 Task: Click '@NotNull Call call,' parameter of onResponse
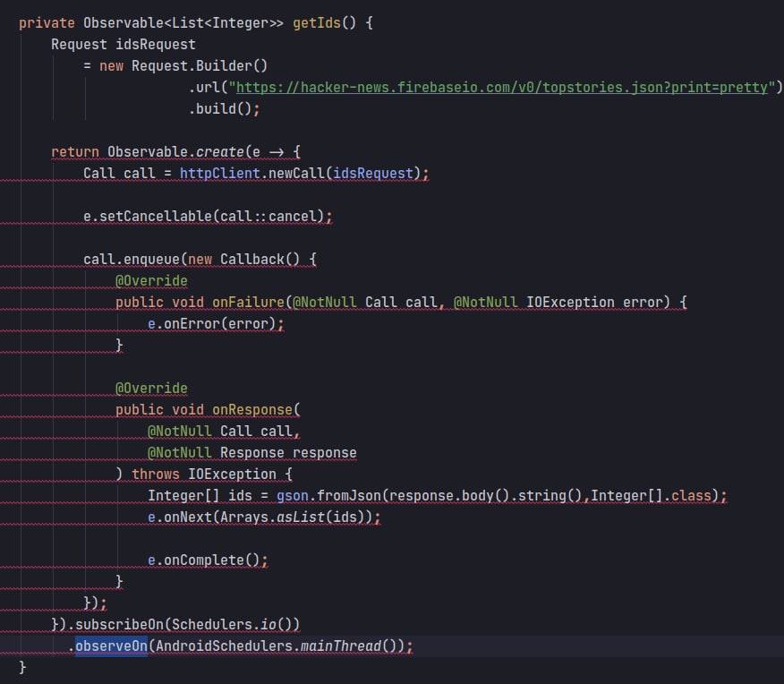tap(224, 432)
